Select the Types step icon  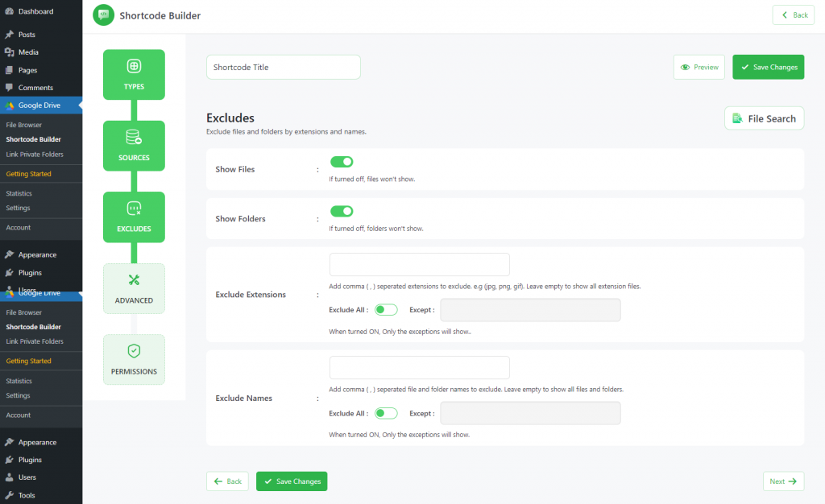pos(135,66)
